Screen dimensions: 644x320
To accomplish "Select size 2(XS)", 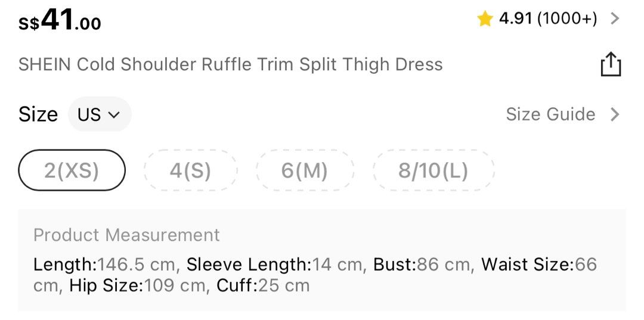I will (x=72, y=170).
